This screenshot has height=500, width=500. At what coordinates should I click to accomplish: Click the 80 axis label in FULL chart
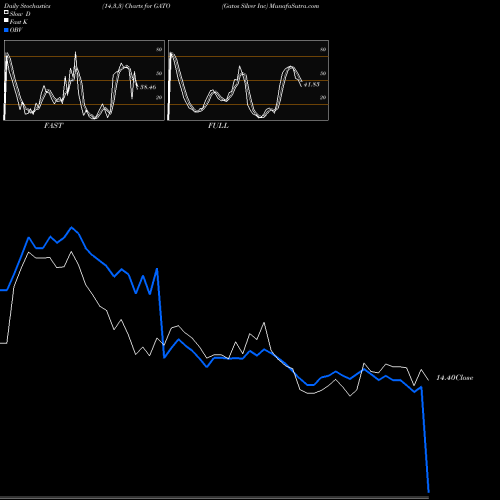pyautogui.click(x=323, y=49)
